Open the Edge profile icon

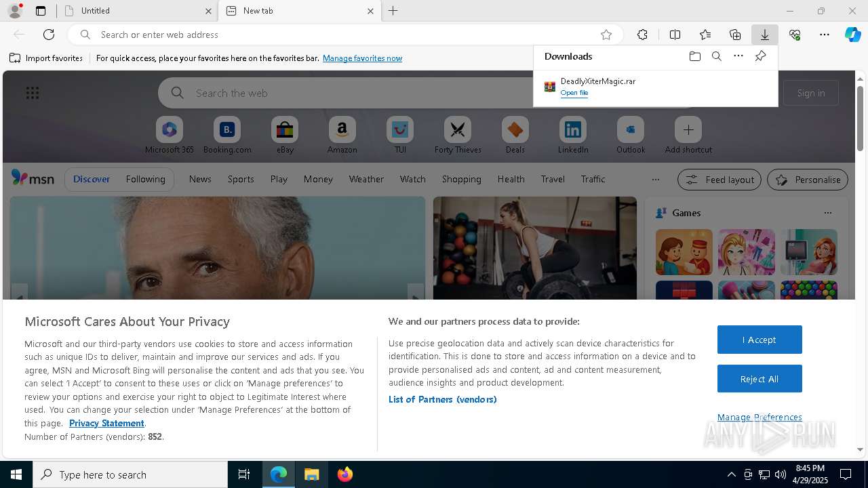pyautogui.click(x=15, y=11)
